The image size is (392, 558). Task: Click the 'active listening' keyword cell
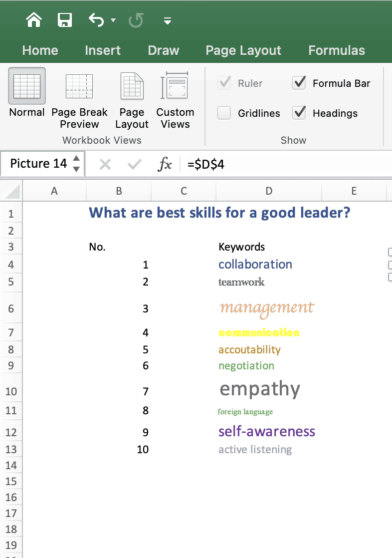pos(255,450)
